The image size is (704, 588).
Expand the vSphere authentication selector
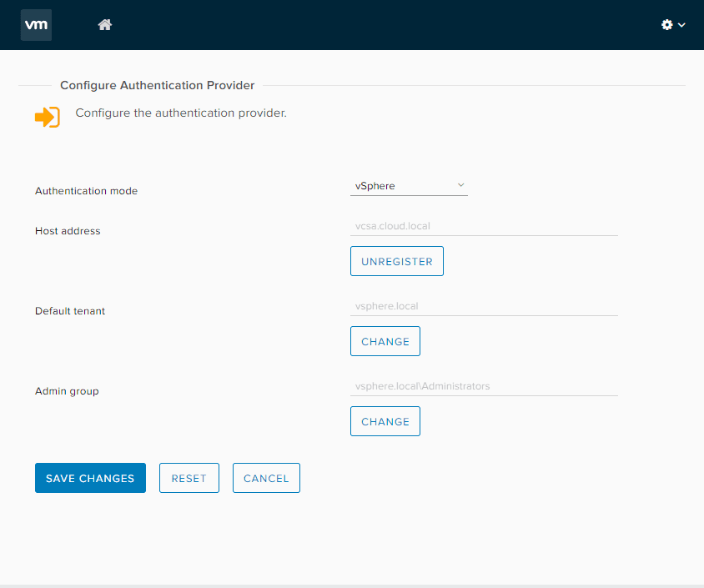pos(409,185)
